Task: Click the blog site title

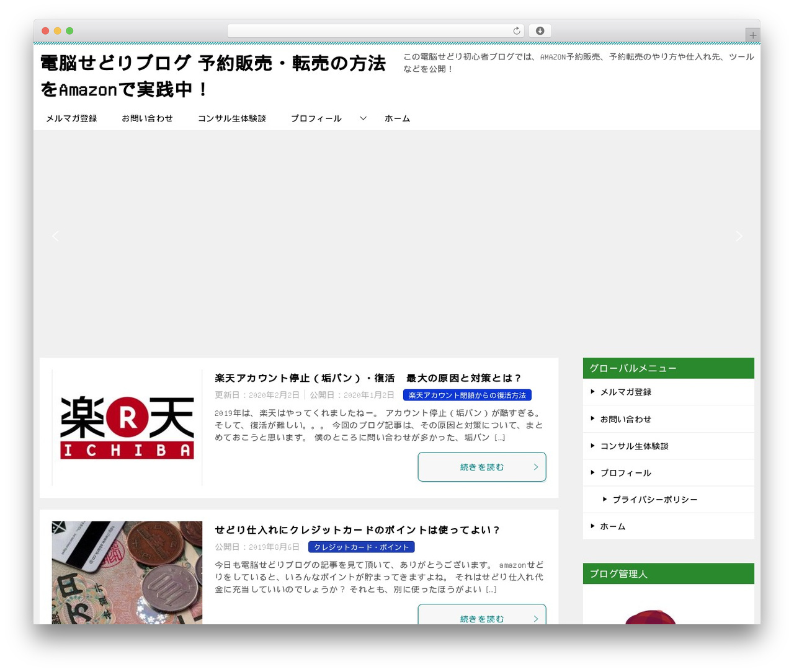Action: [x=213, y=76]
